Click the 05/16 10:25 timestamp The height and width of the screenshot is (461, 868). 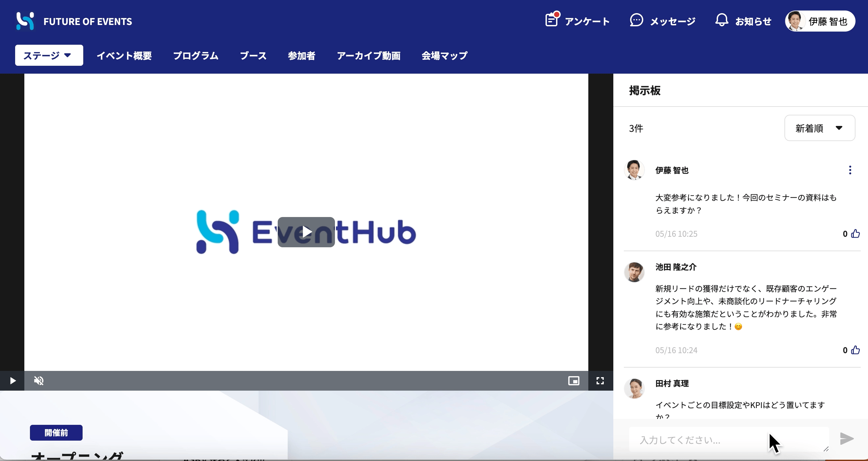coord(676,234)
